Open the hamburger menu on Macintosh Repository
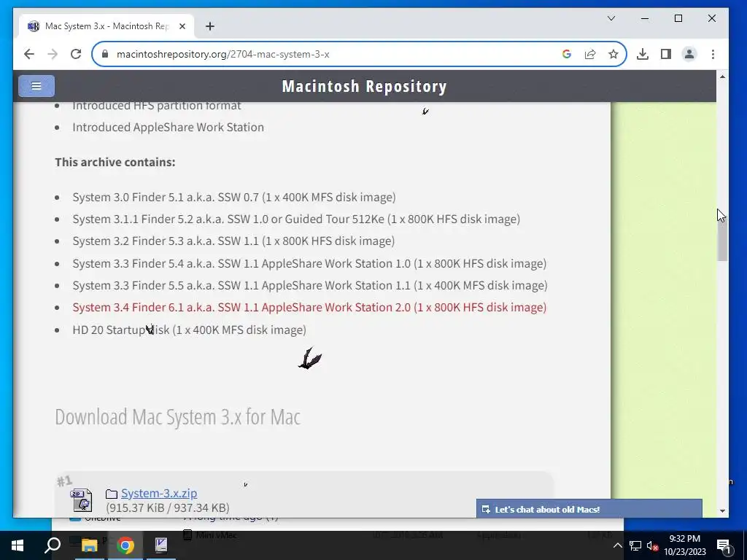This screenshot has width=747, height=560. tap(36, 86)
